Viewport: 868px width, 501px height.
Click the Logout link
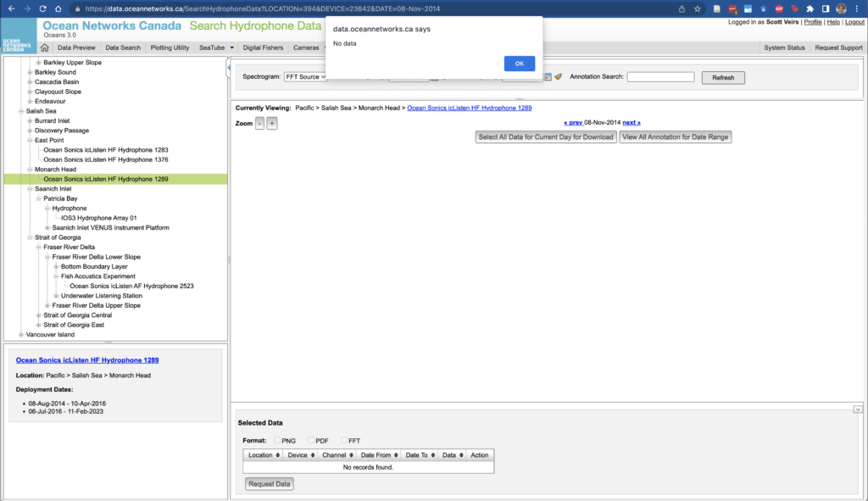point(854,22)
